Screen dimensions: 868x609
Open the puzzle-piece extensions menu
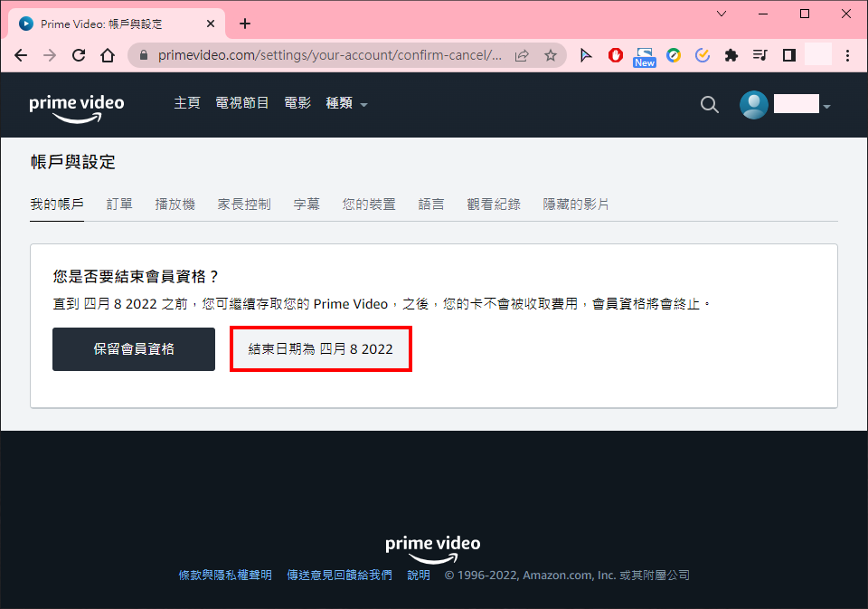[x=731, y=55]
